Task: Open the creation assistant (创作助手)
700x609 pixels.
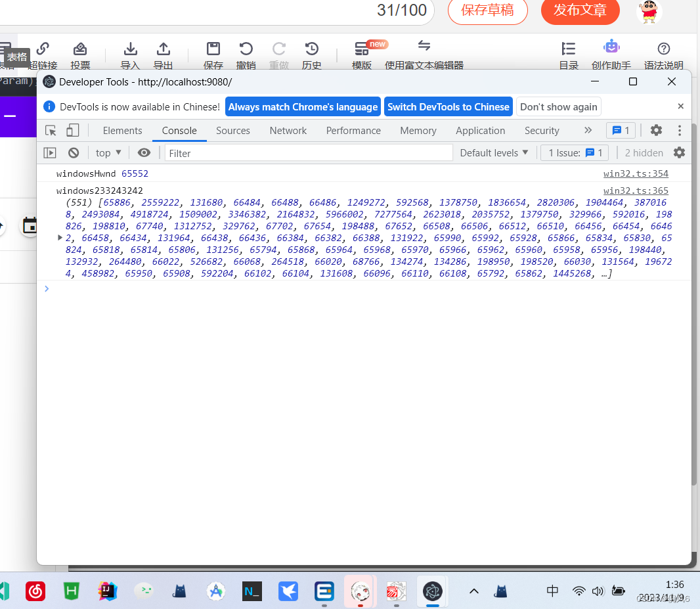Action: tap(611, 55)
